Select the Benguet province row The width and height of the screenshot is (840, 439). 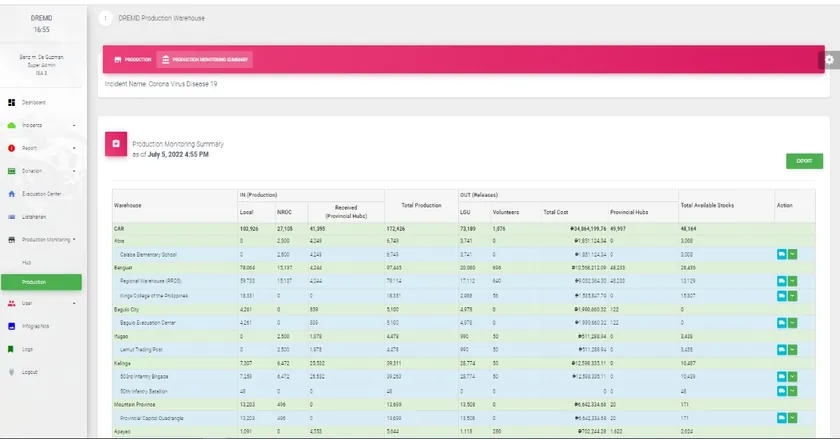463,267
